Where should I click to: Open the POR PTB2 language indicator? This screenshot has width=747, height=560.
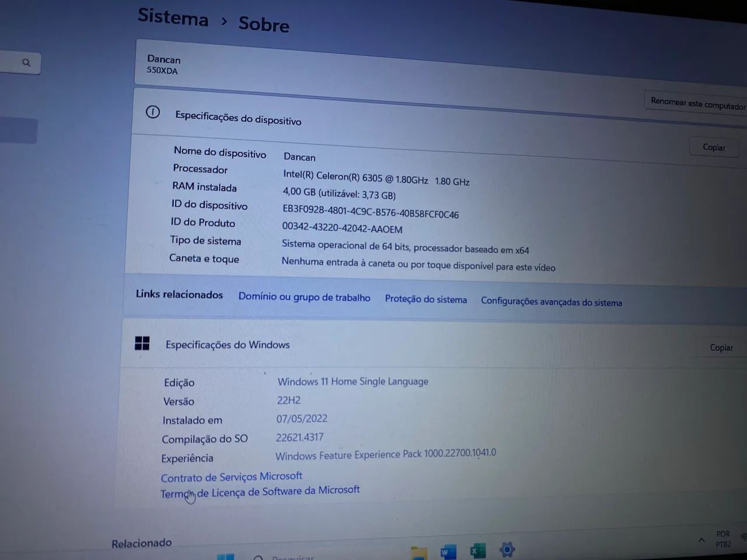click(x=723, y=539)
